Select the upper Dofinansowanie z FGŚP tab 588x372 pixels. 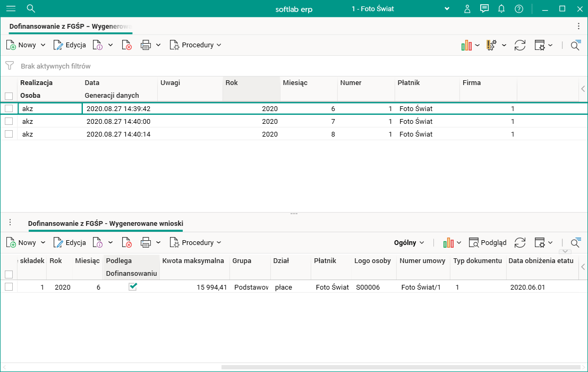coord(70,26)
